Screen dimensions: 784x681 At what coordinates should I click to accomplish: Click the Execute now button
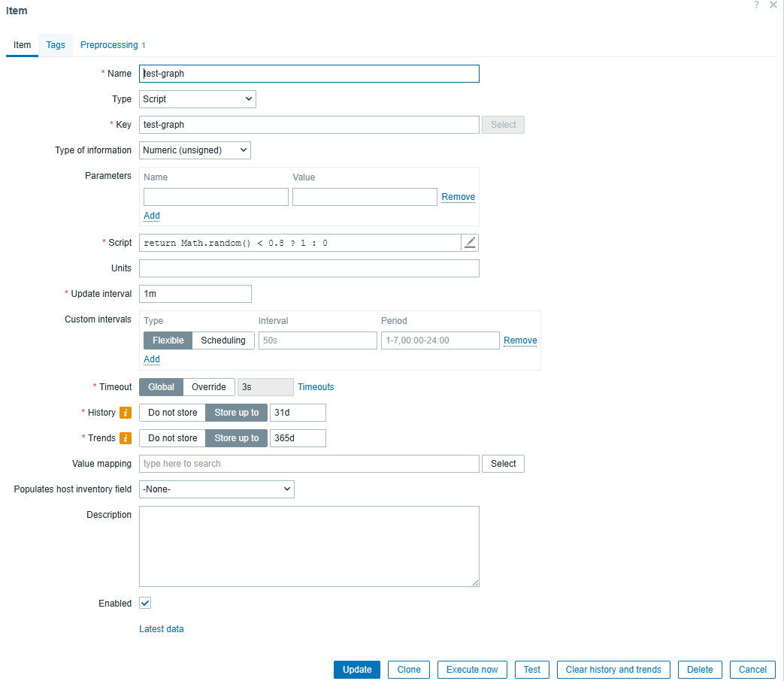click(472, 670)
